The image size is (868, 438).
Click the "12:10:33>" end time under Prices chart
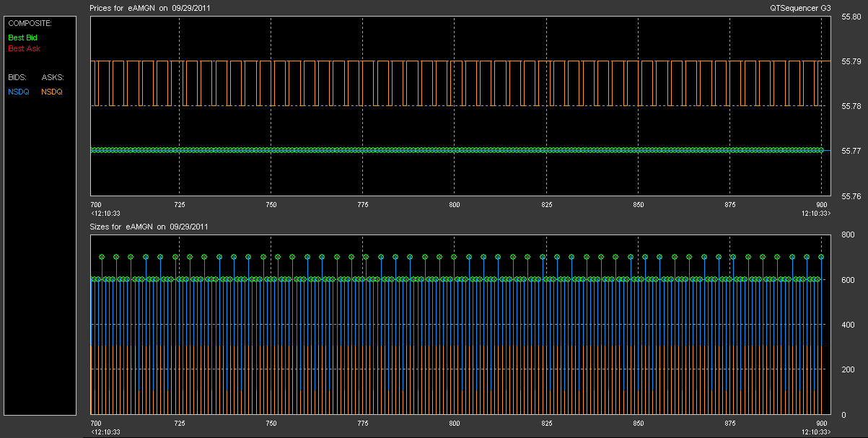(816, 213)
